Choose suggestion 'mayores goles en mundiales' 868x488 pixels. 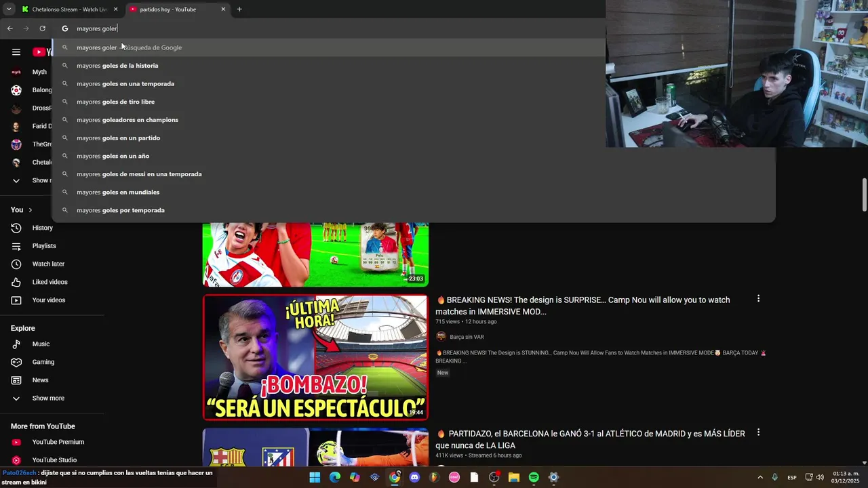(x=414, y=192)
